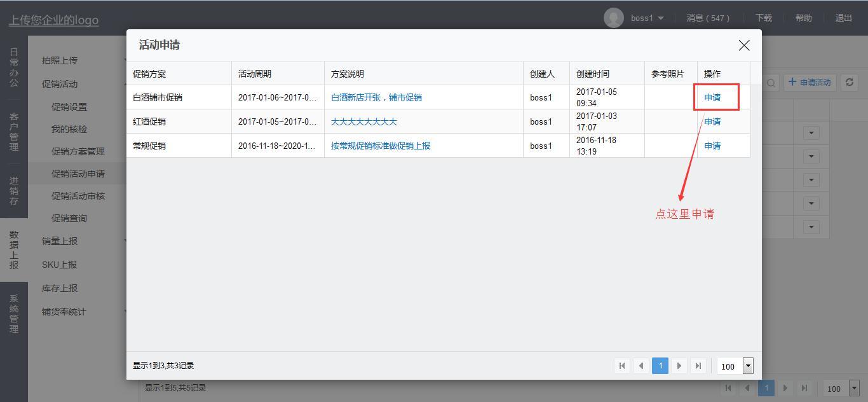Switch to the 客户管理 vertical tab
The height and width of the screenshot is (402, 868).
(14, 132)
